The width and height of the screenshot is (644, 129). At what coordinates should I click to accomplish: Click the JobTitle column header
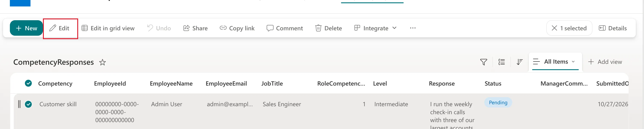pos(272,83)
